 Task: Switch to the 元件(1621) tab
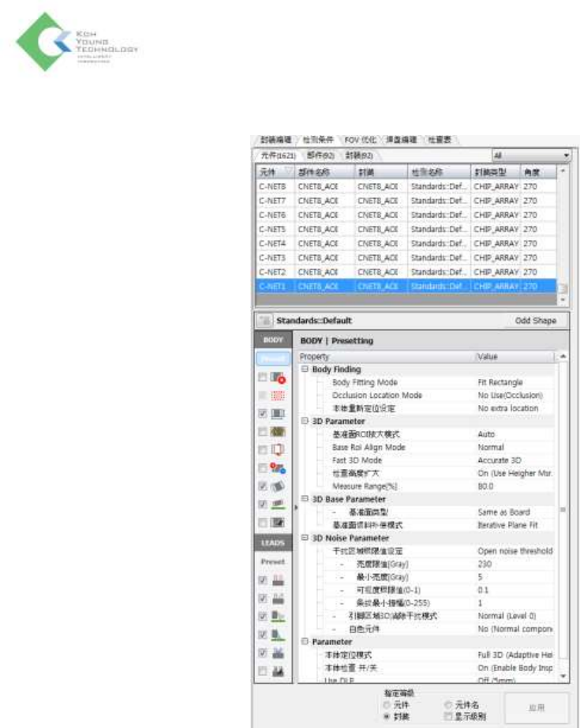pyautogui.click(x=278, y=156)
